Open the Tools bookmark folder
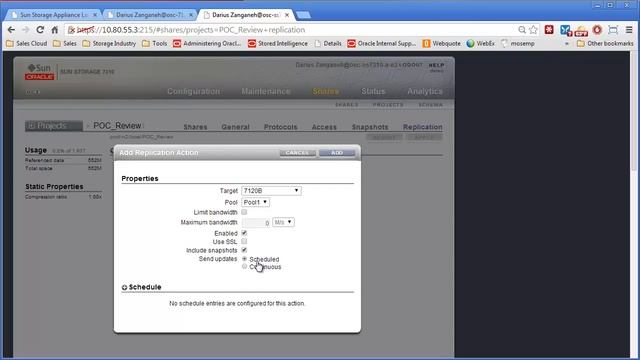Image resolution: width=640 pixels, height=360 pixels. (x=154, y=43)
